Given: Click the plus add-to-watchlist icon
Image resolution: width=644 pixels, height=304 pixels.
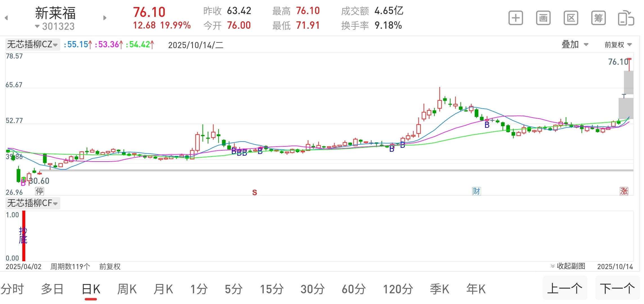Looking at the screenshot, I should point(516,18).
